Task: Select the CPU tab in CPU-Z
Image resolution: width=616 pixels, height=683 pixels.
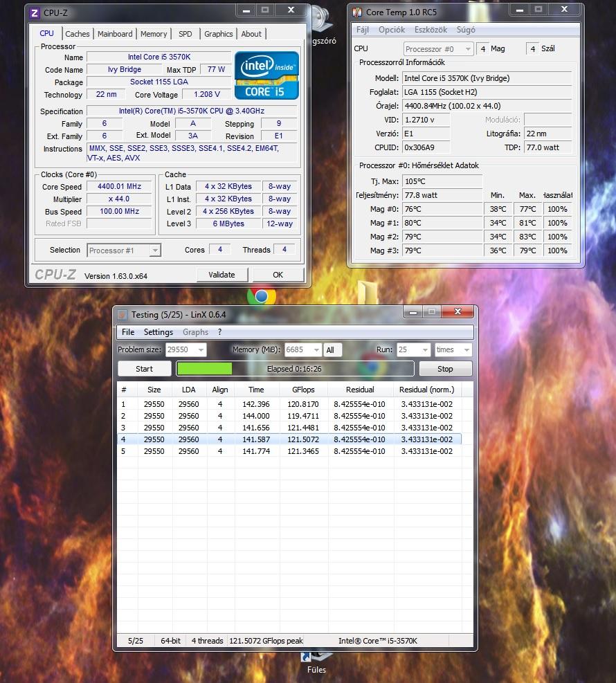Action: point(46,33)
